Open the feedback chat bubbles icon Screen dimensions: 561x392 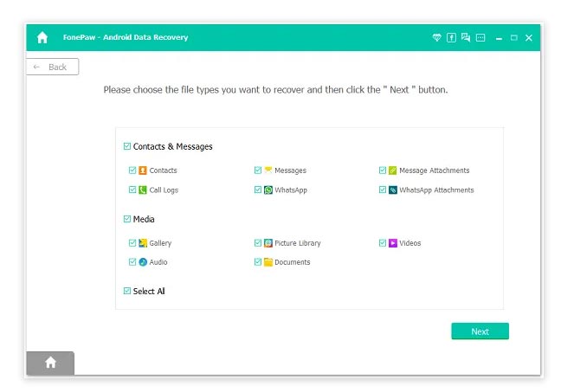(x=466, y=37)
